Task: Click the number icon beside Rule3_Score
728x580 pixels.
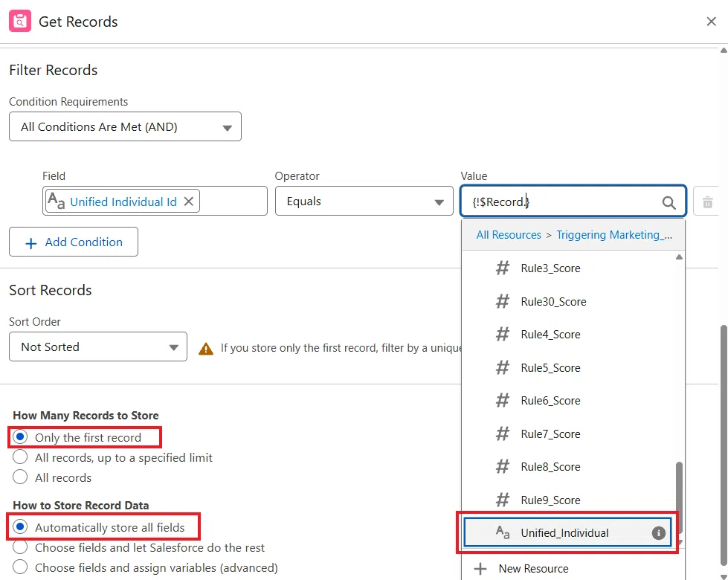Action: coord(503,268)
